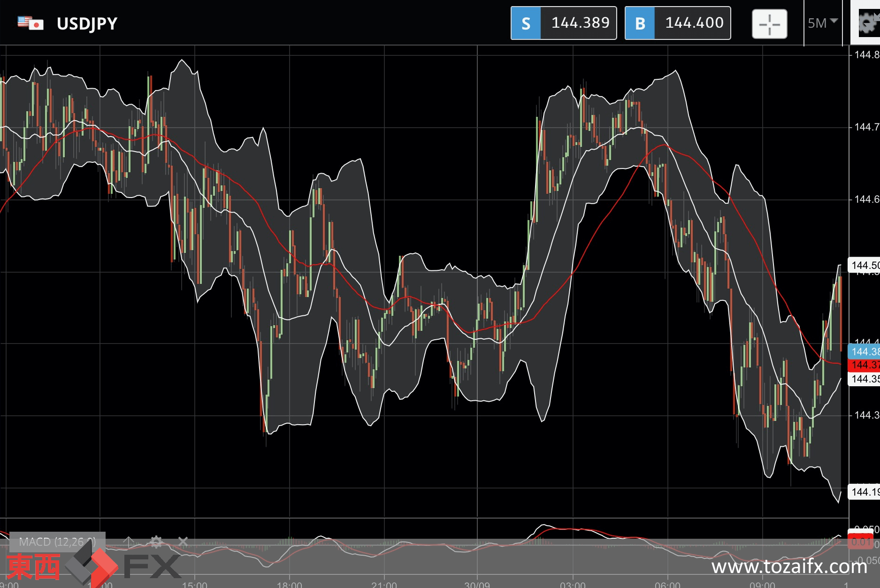Click the blue 144.38 price tag

(x=864, y=351)
